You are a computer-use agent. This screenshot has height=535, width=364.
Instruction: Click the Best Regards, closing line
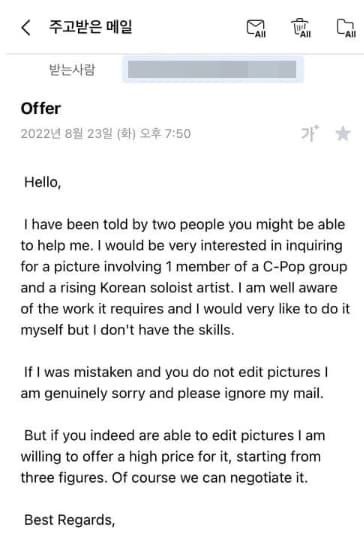point(69,520)
